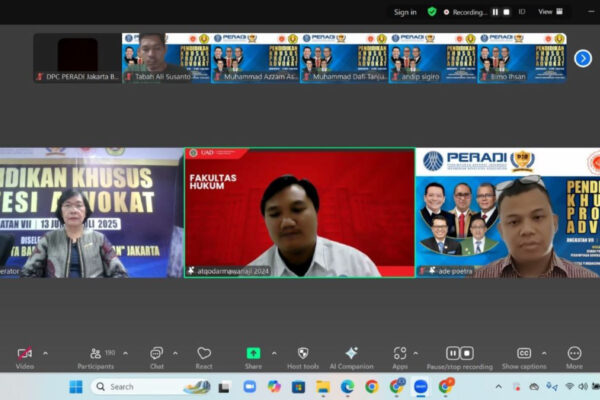Viewport: 600px width, 400px height.
Task: Expand video options caret beside Video
Action: pyautogui.click(x=46, y=353)
